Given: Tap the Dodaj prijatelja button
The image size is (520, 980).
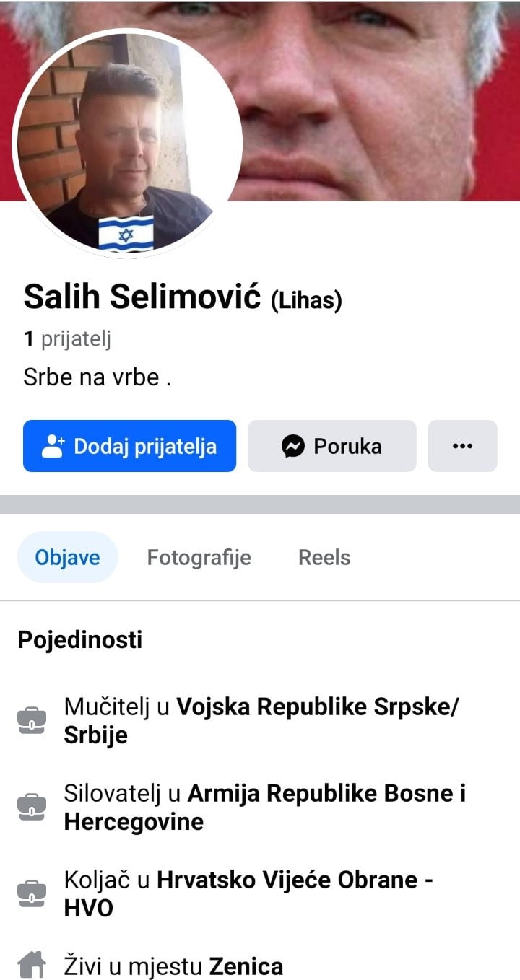Looking at the screenshot, I should coord(129,446).
